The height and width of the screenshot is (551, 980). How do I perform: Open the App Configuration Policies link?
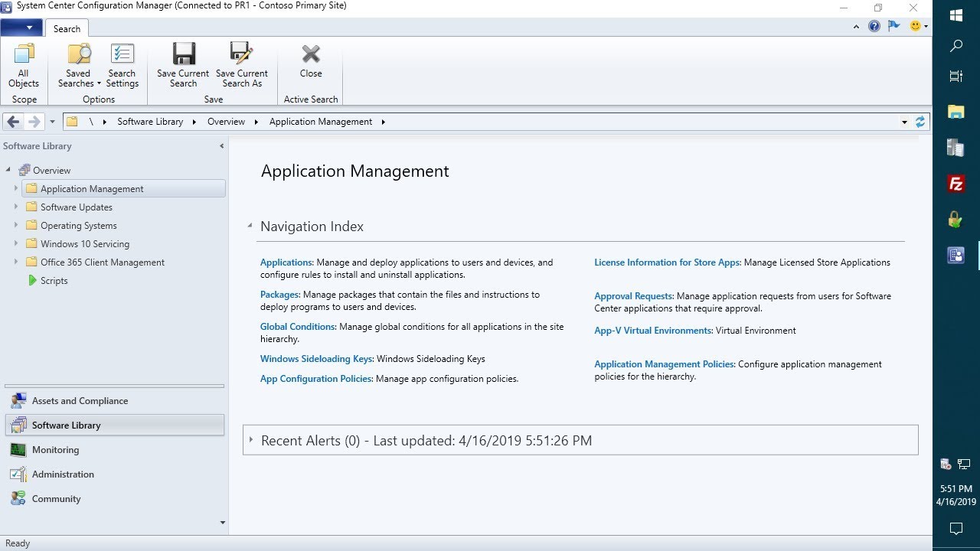pos(316,379)
